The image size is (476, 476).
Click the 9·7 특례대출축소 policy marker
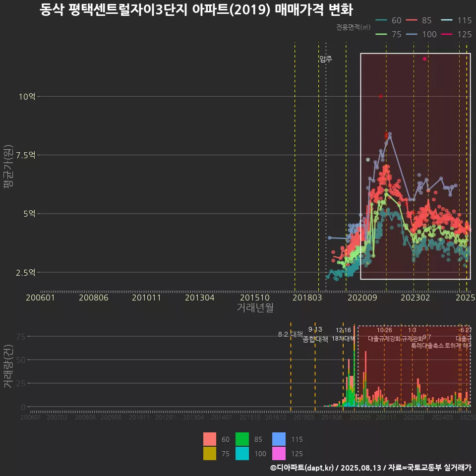pyautogui.click(x=427, y=342)
